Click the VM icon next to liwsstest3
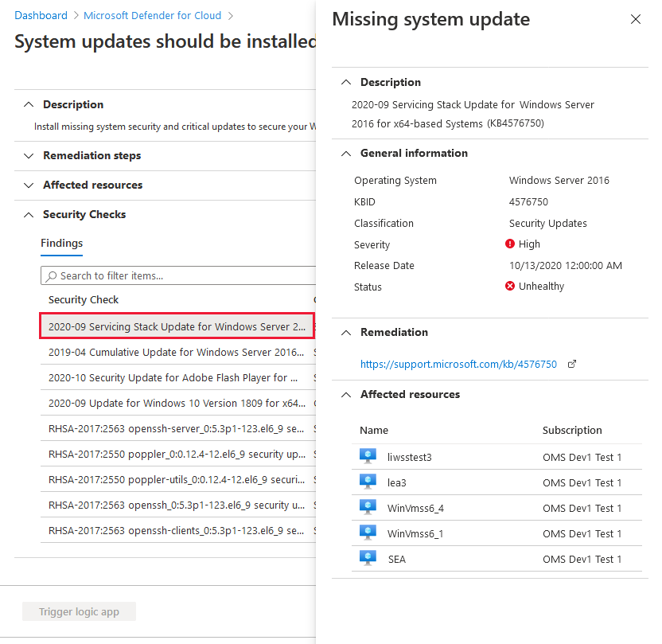Image resolution: width=662 pixels, height=644 pixels. 368,456
